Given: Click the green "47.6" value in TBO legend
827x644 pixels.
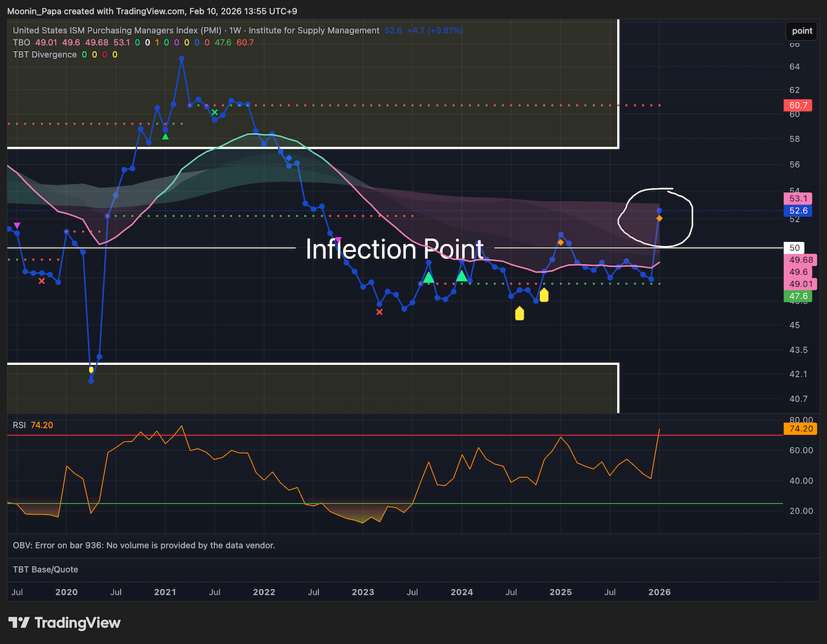Looking at the screenshot, I should 223,43.
